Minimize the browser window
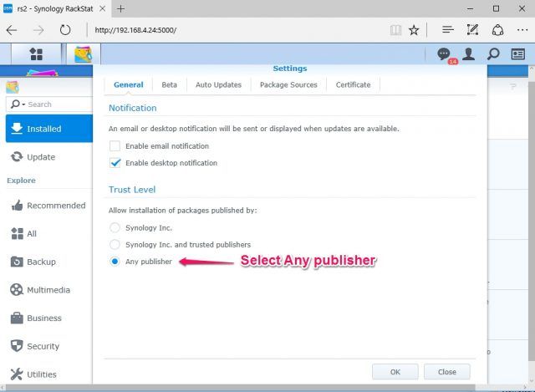 click(x=470, y=9)
